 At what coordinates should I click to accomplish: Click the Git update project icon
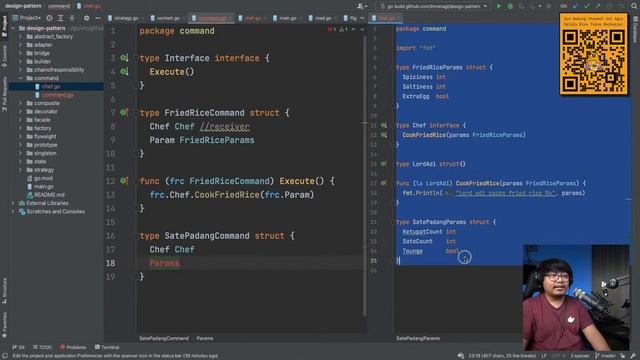(575, 6)
